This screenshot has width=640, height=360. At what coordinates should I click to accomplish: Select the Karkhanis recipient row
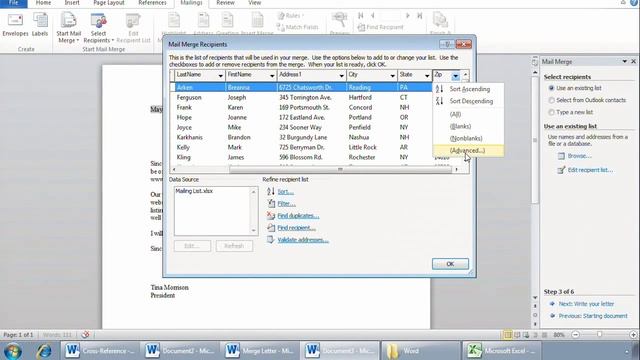click(x=302, y=138)
